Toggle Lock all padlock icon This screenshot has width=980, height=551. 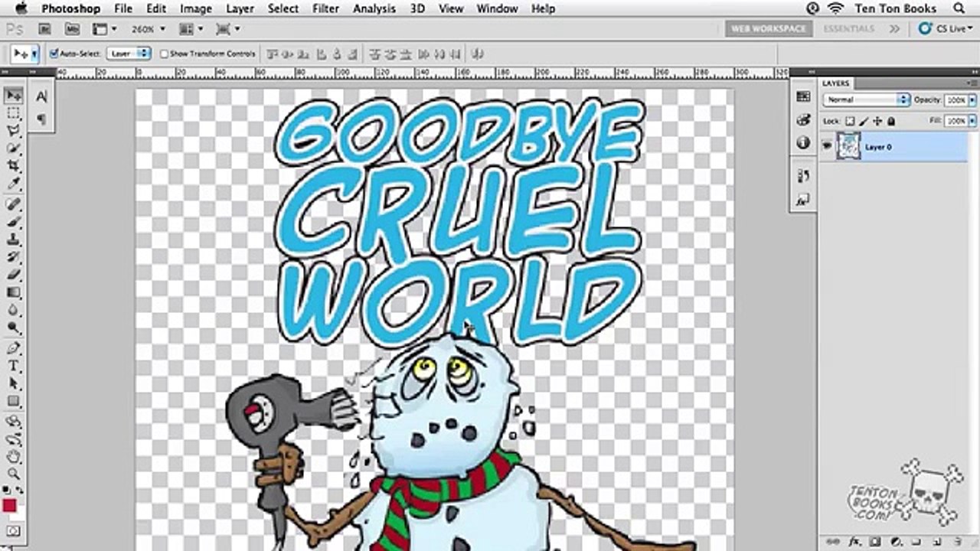pos(891,121)
